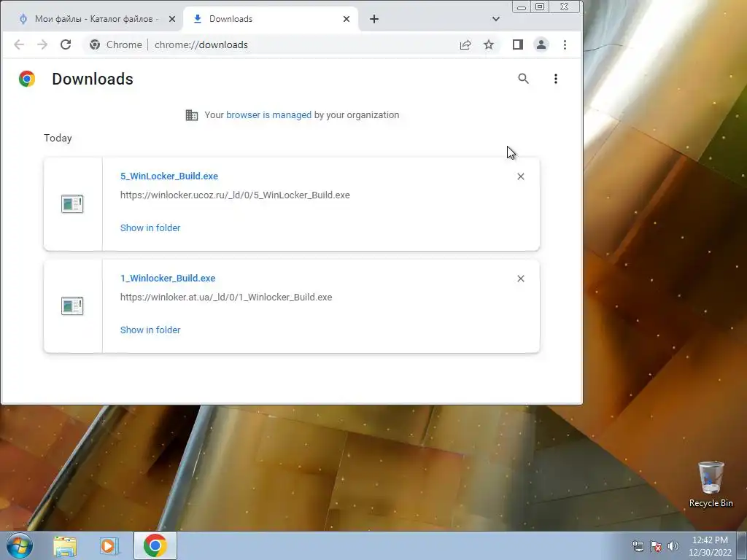Select the Recycle Bin desktop icon
The height and width of the screenshot is (560, 747).
pos(711,484)
